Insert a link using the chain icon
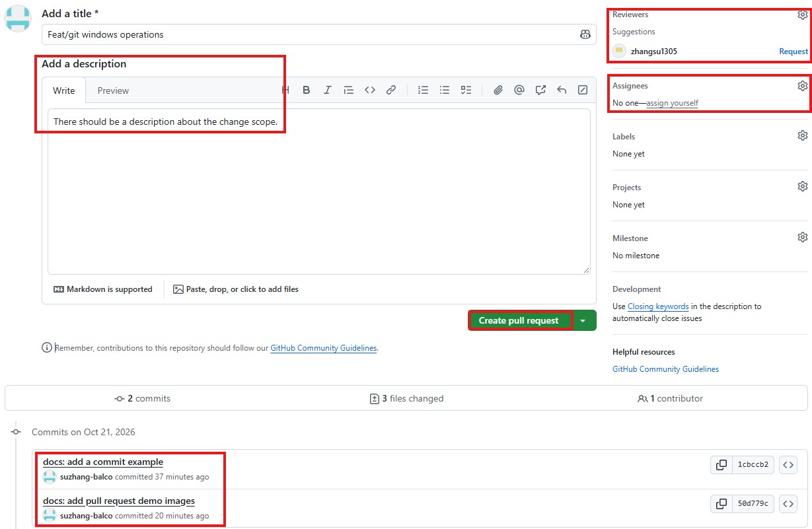Screen dimensions: 812x529 (391, 90)
